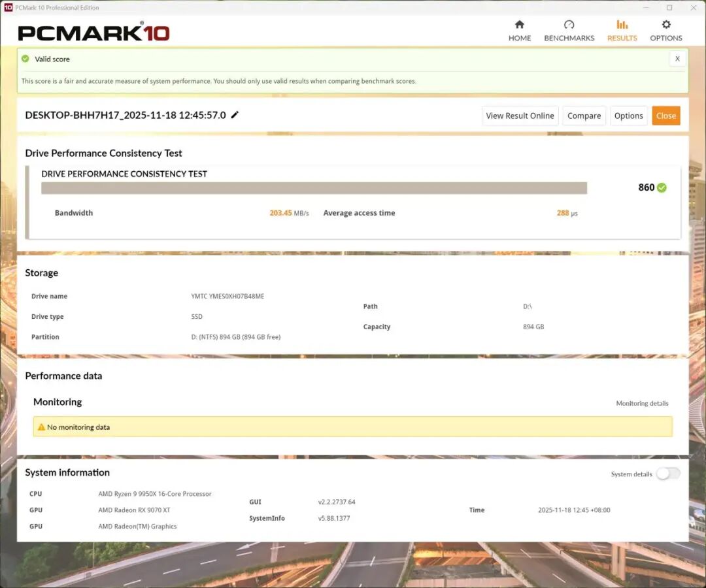Image resolution: width=706 pixels, height=588 pixels.
Task: Click drive name YMTC YMES0XH07B48ME
Action: 227,296
